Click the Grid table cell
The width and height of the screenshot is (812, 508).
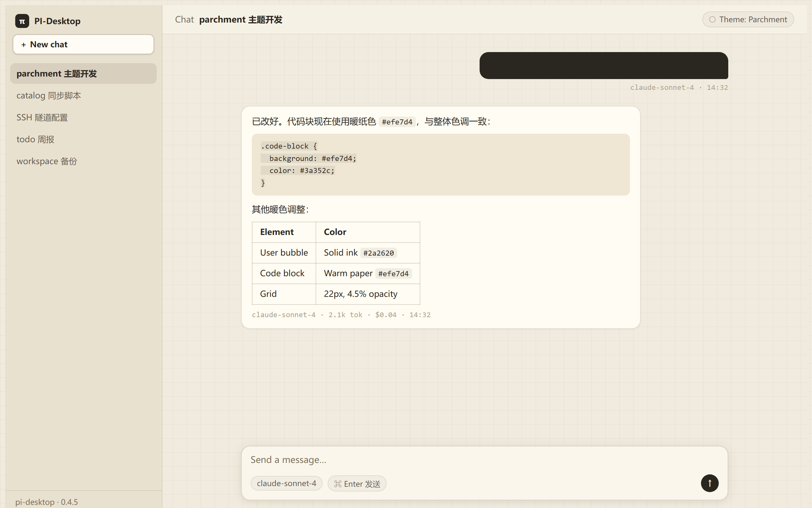coord(284,294)
